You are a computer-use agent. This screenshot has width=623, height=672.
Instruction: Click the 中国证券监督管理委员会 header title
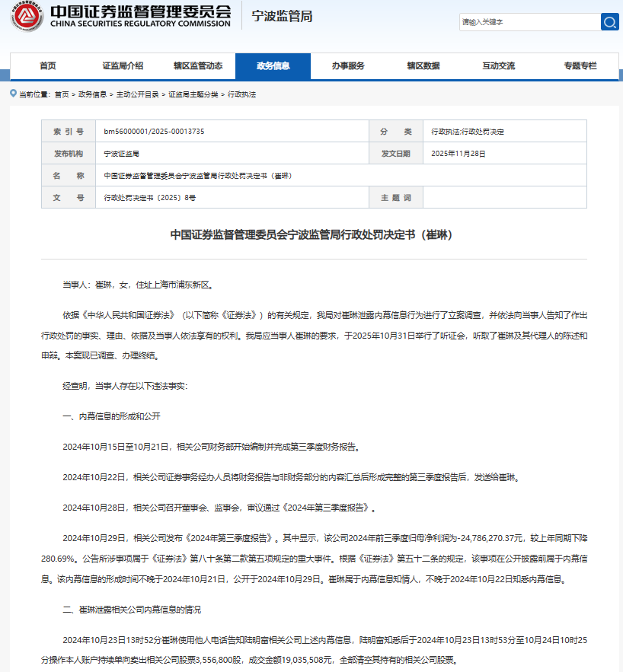point(140,11)
